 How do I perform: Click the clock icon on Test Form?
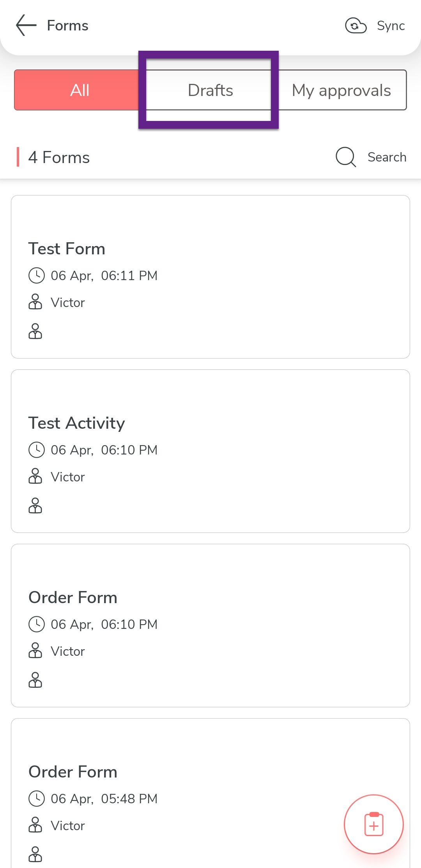click(37, 275)
